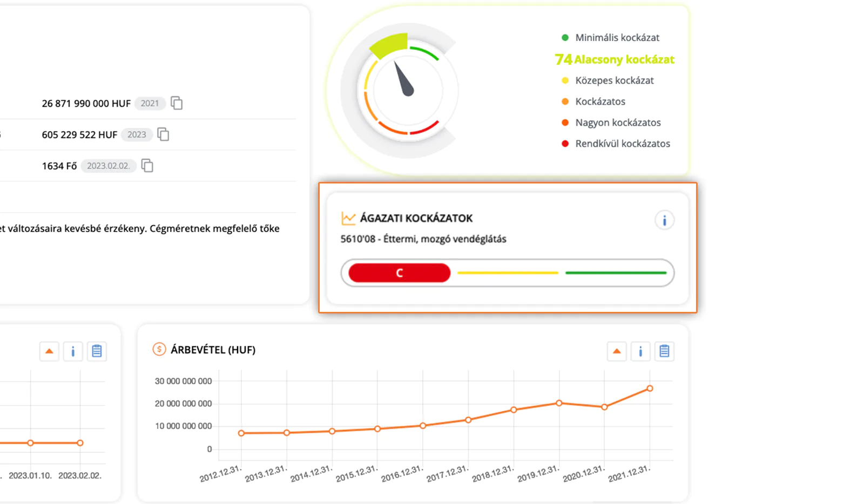This screenshot has width=864, height=504.
Task: Select the green risk segment bar
Action: [x=616, y=273]
